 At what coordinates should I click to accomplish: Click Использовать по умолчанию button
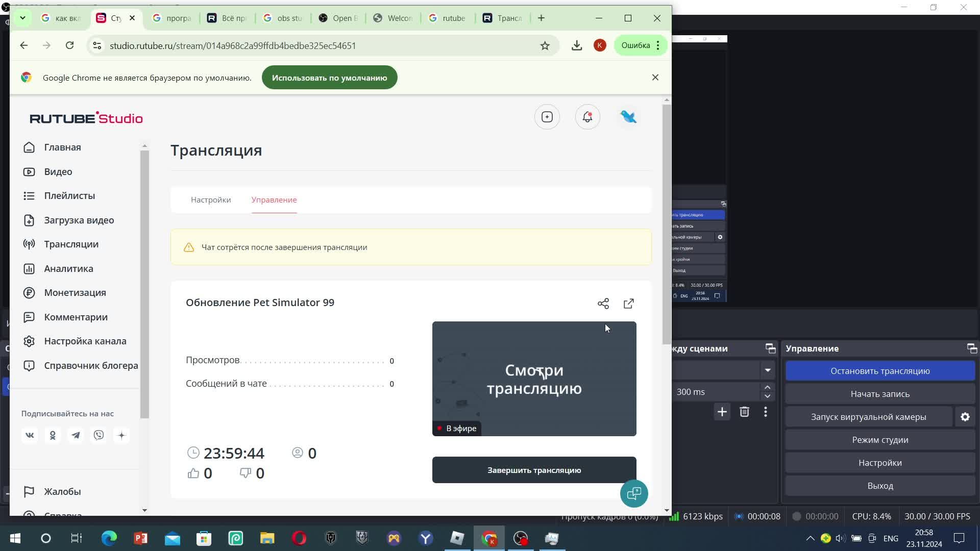(330, 78)
